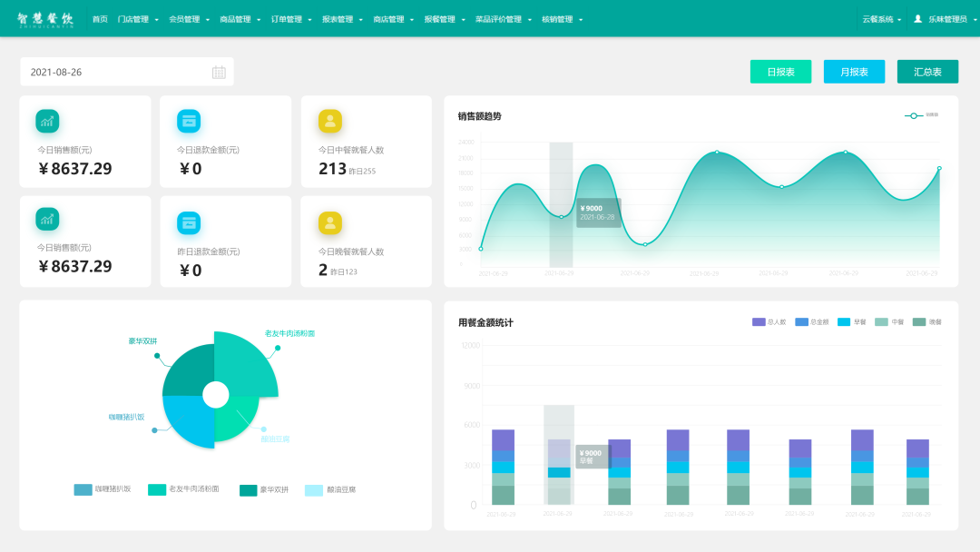
Task: Click the bright blue 咖喱猪扒饭 pie slice
Action: pyautogui.click(x=188, y=420)
